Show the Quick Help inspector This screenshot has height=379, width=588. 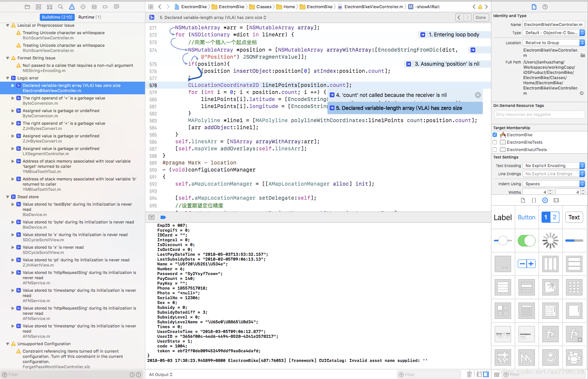tap(545, 7)
